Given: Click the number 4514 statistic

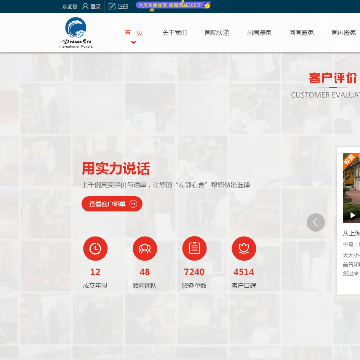Looking at the screenshot, I should [x=244, y=272].
